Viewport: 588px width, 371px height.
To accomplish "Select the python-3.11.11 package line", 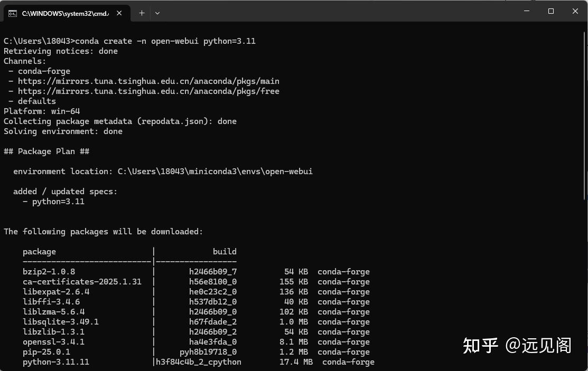I will click(56, 362).
